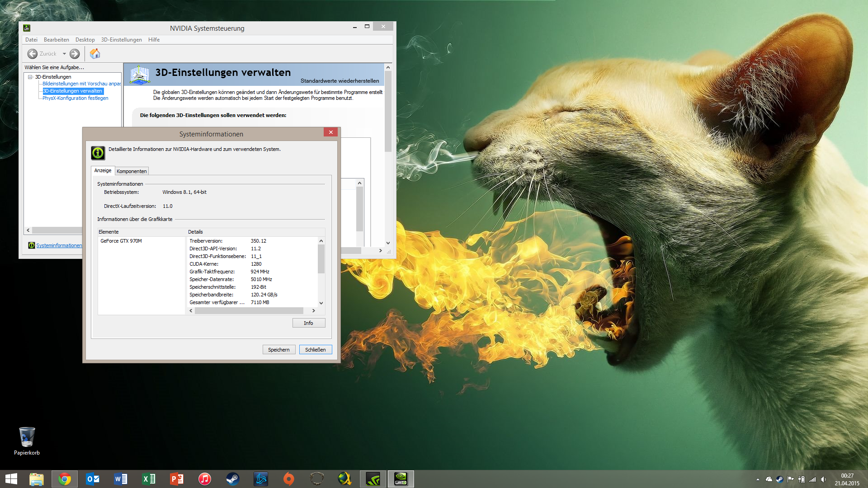The height and width of the screenshot is (488, 868).
Task: Open the Hilfe menu
Action: (x=154, y=40)
